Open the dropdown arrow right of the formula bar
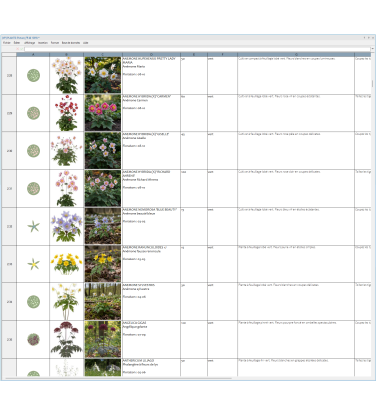This screenshot has width=376, height=415. point(372,49)
